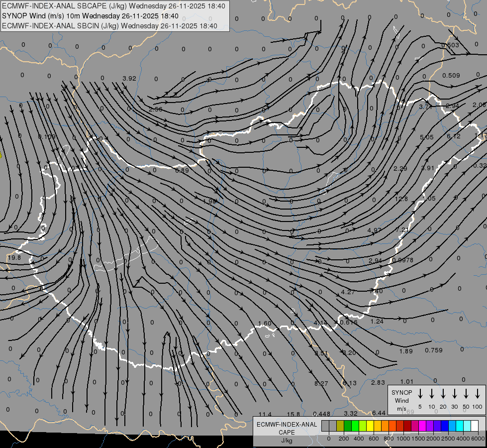Viewport: 487px width, 448px height.
Task: Click map value 2.29
Action: click(x=400, y=169)
